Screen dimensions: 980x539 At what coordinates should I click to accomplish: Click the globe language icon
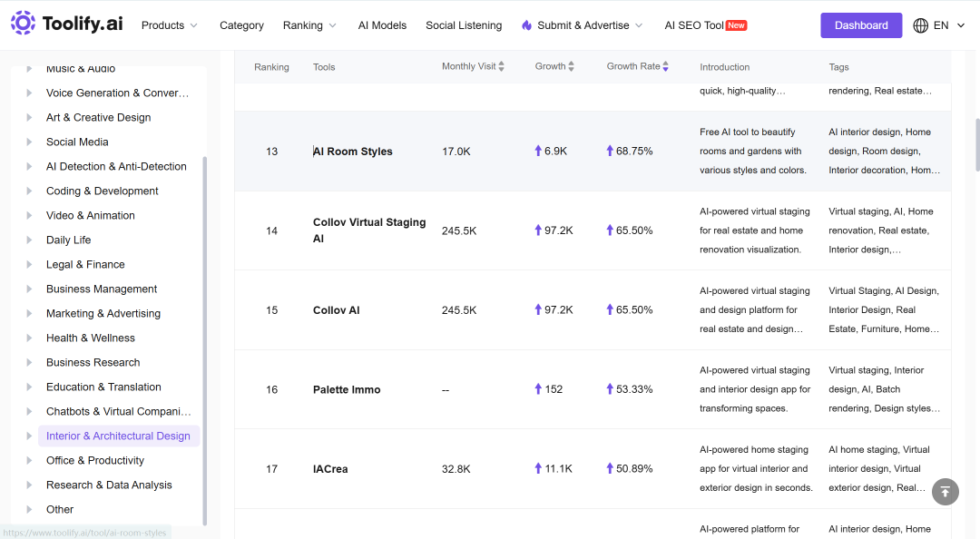pos(921,25)
